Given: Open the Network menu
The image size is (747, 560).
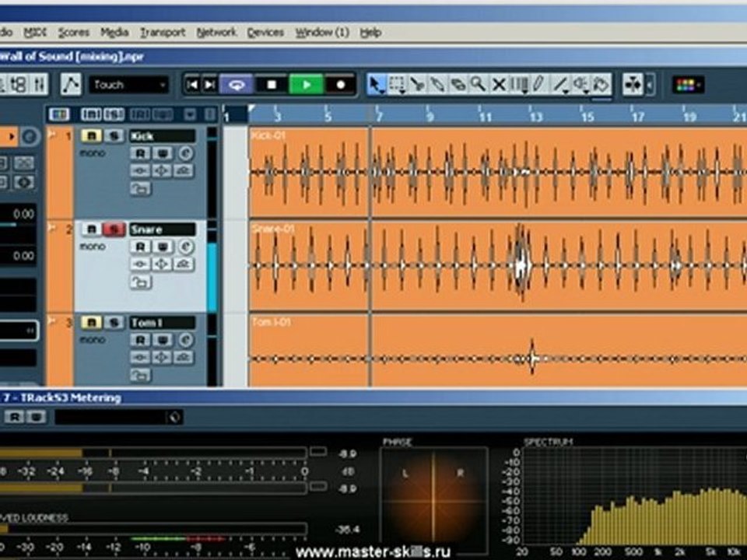Looking at the screenshot, I should click(x=216, y=33).
